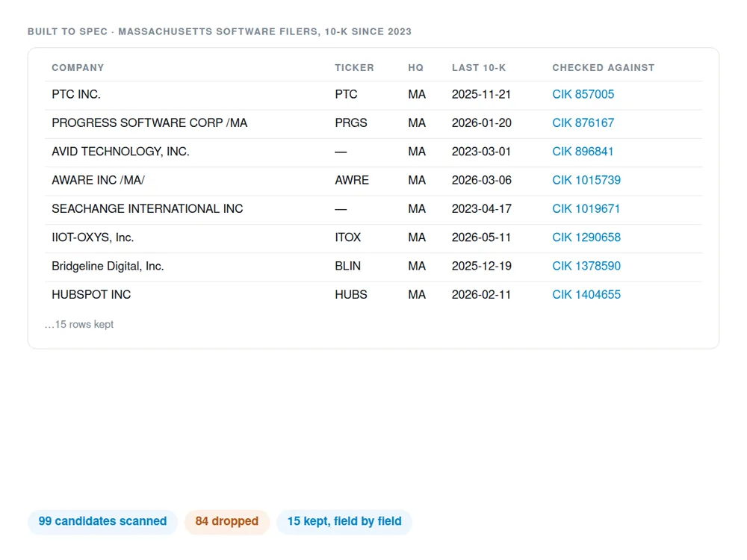Click the dash ticker in SEACHANGE row
Viewport: 747px width, 560px height.
point(341,209)
